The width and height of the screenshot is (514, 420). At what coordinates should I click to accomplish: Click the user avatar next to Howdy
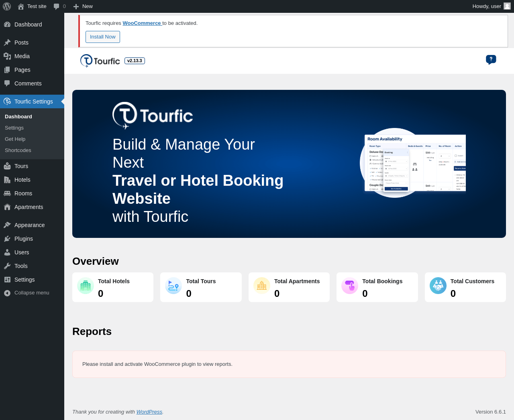pos(507,6)
